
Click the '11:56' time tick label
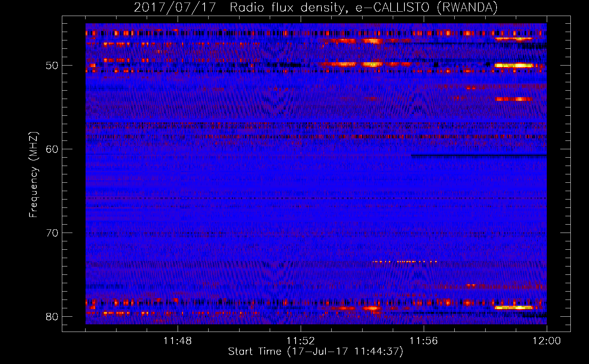(x=424, y=341)
